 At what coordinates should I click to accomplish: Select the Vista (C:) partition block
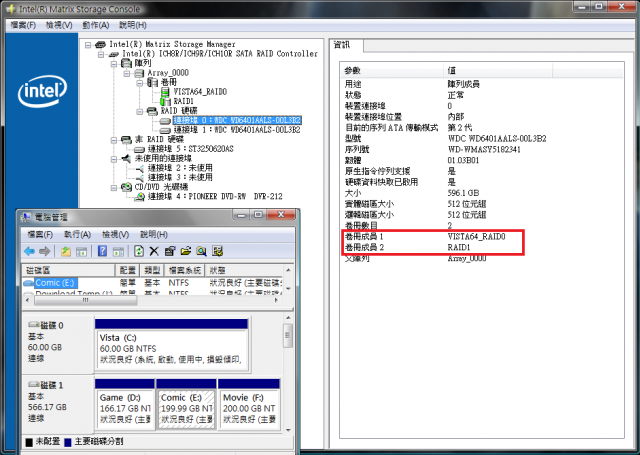172,345
